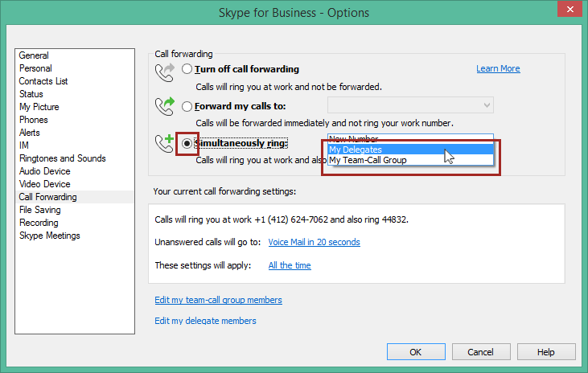This screenshot has width=588, height=373.
Task: Click the green-arrow phone icon beside Forward my calls
Action: pyautogui.click(x=165, y=106)
